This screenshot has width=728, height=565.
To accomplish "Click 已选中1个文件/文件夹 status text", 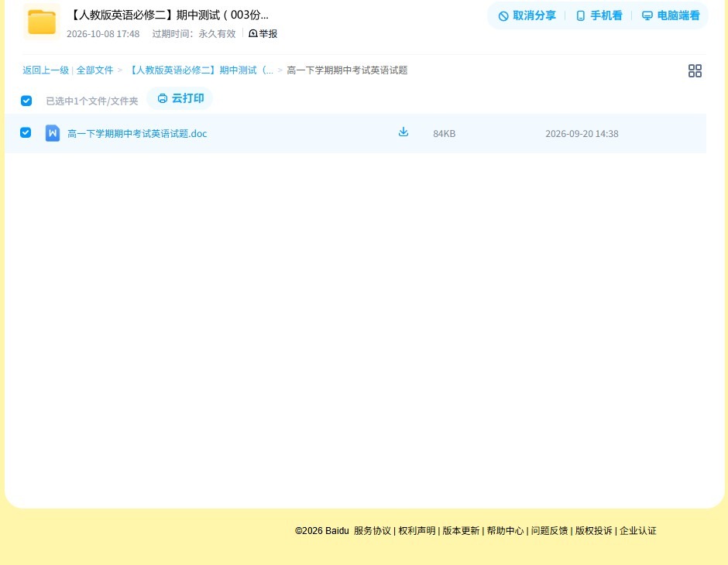I will click(x=92, y=101).
